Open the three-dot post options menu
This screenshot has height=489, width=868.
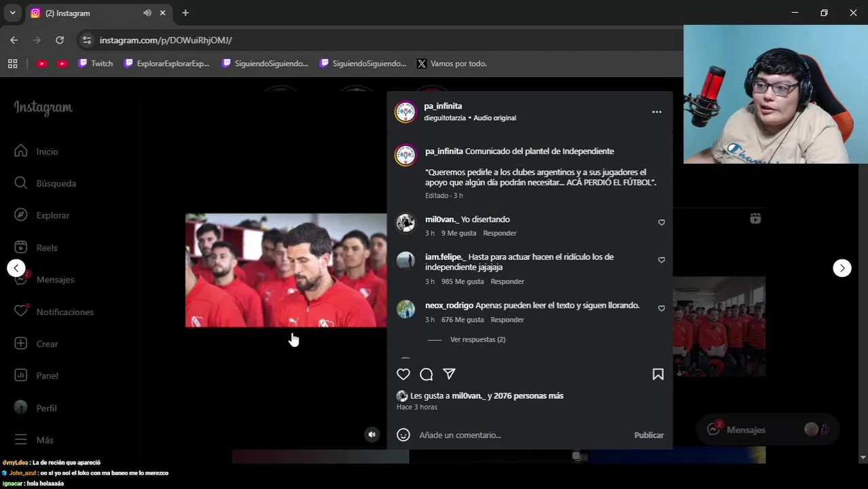tap(657, 112)
